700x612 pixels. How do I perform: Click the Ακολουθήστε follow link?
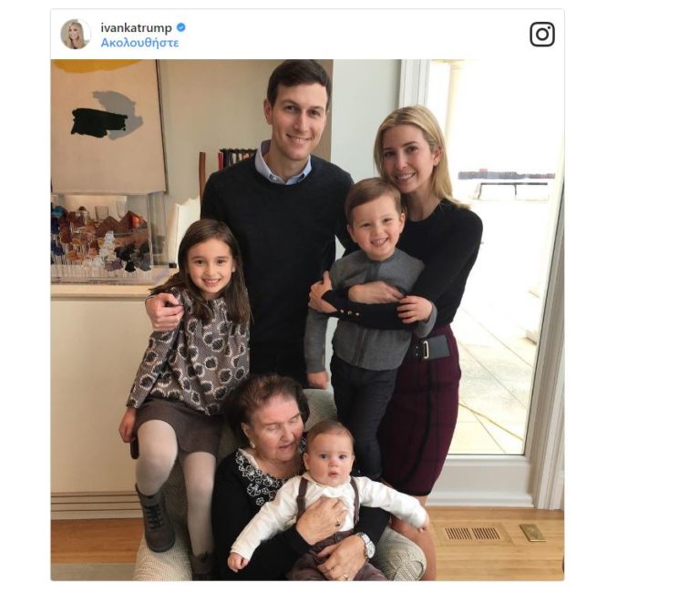pos(139,43)
